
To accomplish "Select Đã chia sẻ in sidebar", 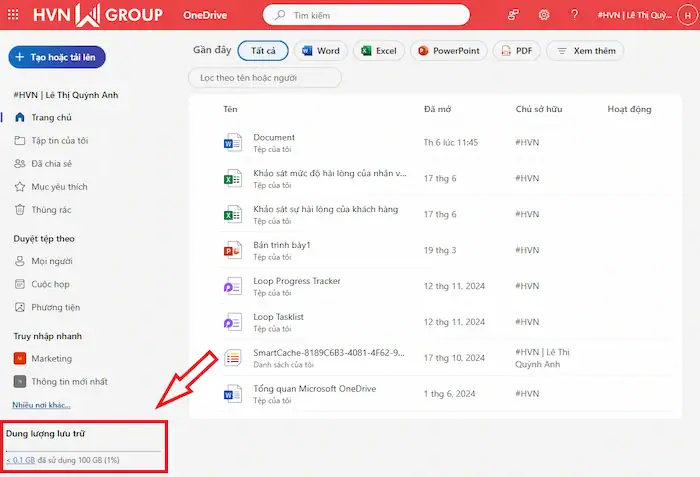I will pyautogui.click(x=51, y=163).
